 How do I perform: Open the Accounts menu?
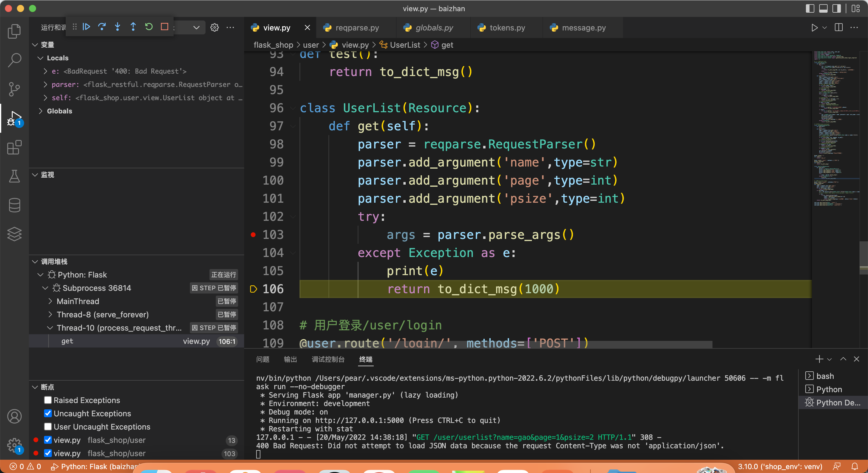pyautogui.click(x=14, y=416)
